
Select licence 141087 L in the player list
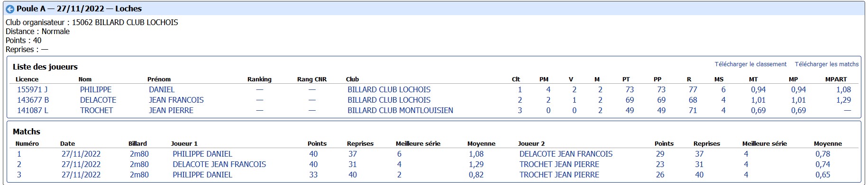[33, 110]
